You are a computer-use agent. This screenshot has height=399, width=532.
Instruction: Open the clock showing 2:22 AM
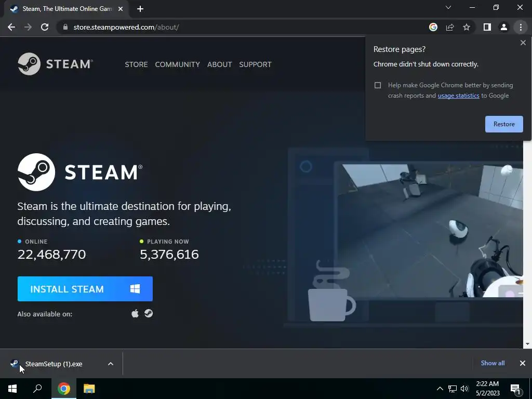point(487,389)
